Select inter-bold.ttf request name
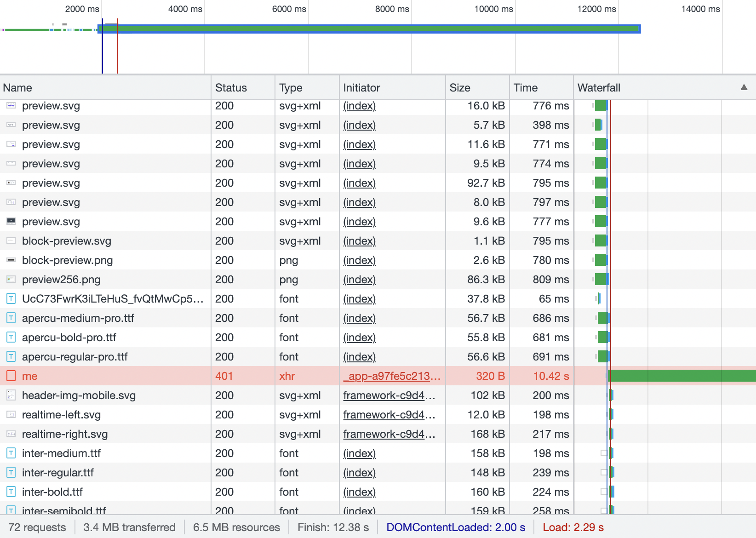This screenshot has height=538, width=756. tap(52, 492)
